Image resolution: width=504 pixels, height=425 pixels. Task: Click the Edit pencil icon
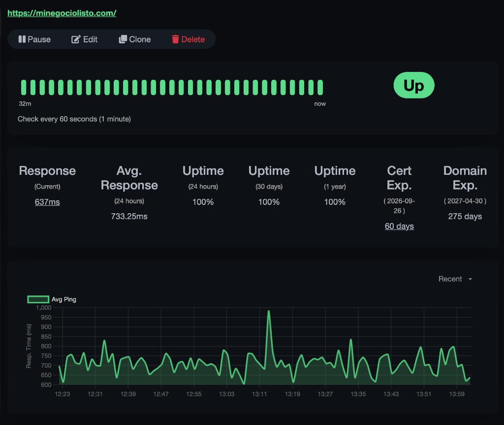(x=75, y=39)
